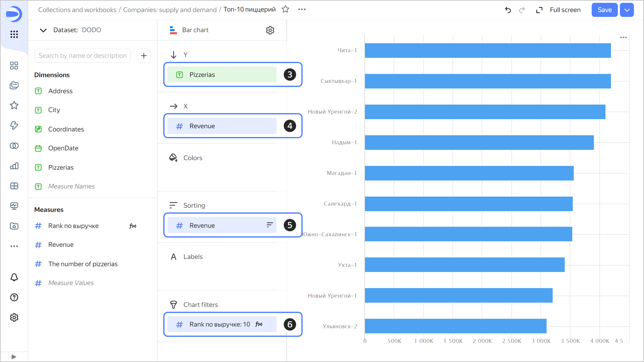Open the apps grid icon in sidebar
Viewport: 644px width, 362px height.
(14, 34)
